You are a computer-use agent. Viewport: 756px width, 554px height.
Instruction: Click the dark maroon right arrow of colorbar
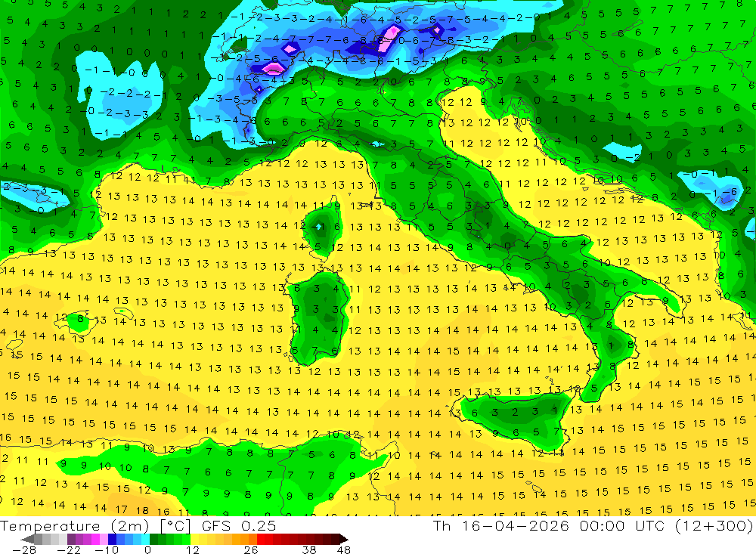point(344,540)
